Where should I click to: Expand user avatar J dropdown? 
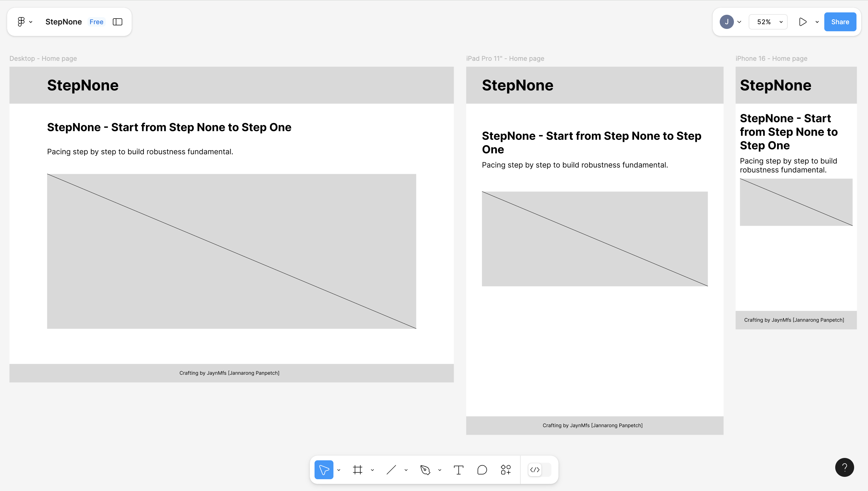(739, 22)
